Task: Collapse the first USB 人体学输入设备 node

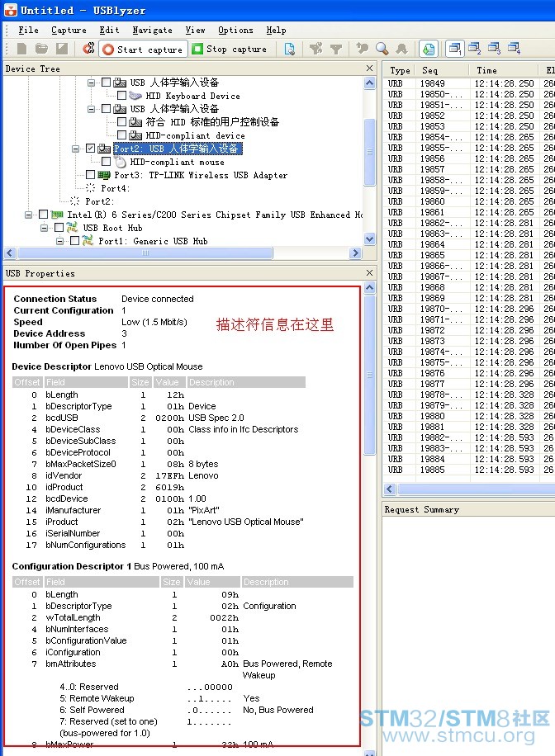Action: (91, 83)
